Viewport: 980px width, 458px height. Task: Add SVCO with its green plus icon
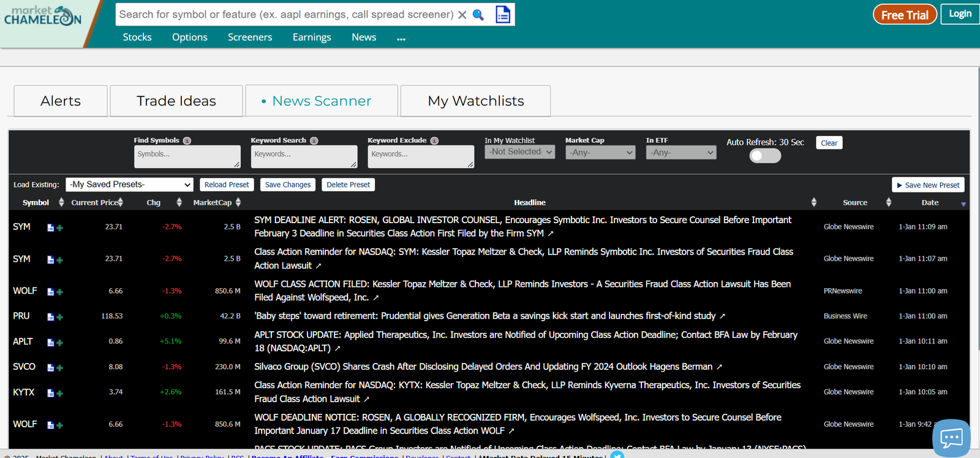pos(60,368)
